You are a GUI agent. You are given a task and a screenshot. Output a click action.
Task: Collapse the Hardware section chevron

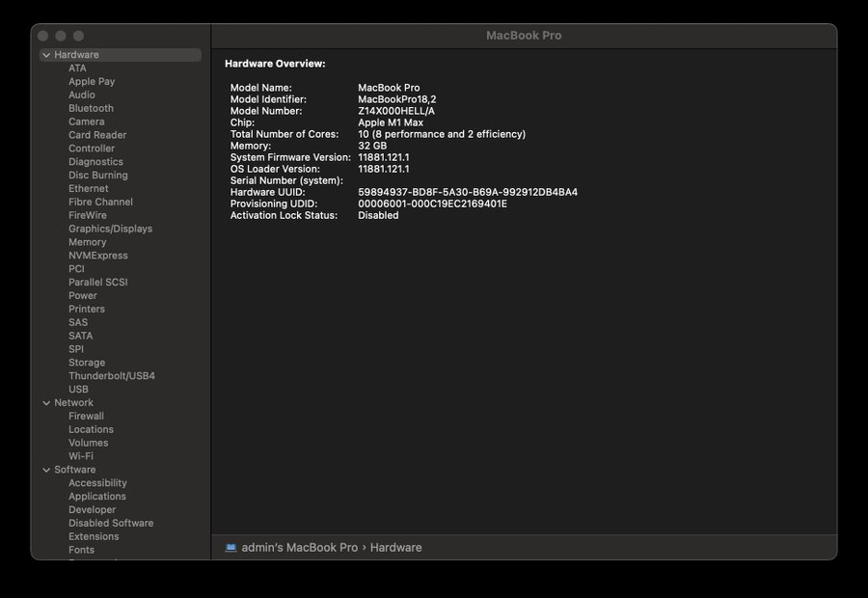46,55
